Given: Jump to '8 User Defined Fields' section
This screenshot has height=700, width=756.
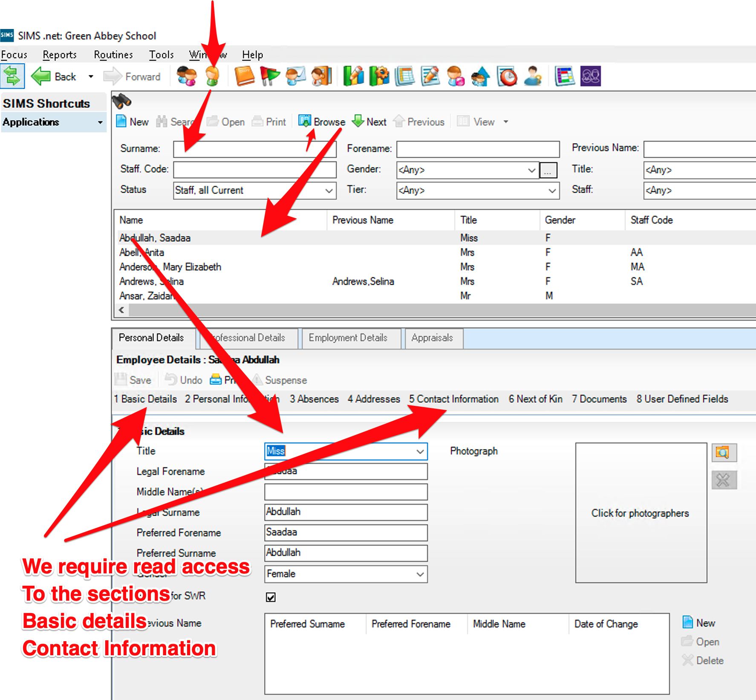Looking at the screenshot, I should click(682, 399).
